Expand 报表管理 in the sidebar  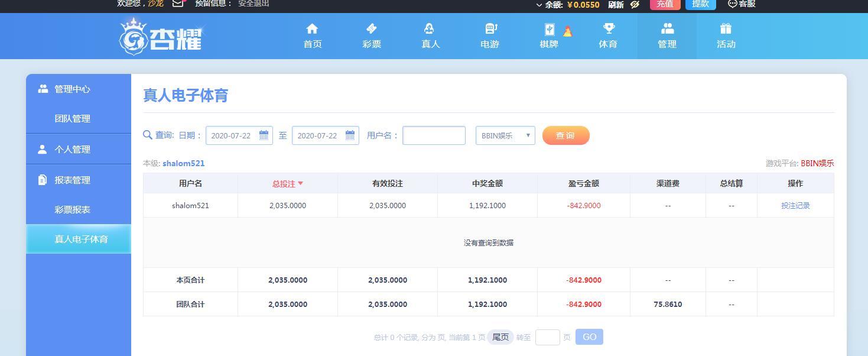point(79,180)
